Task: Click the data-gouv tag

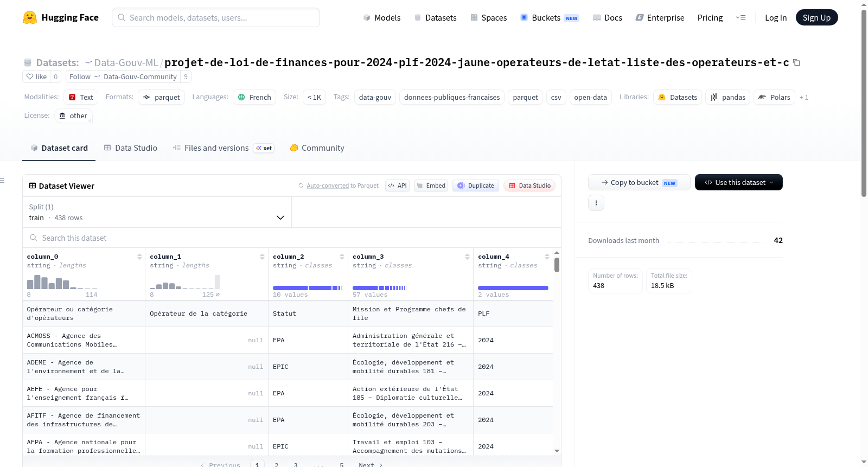Action: [x=375, y=97]
